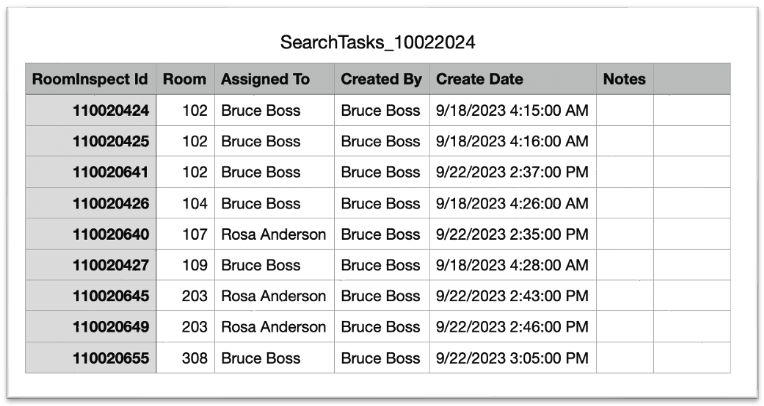The image size is (764, 406).
Task: Click room number 308 cell
Action: coord(195,358)
